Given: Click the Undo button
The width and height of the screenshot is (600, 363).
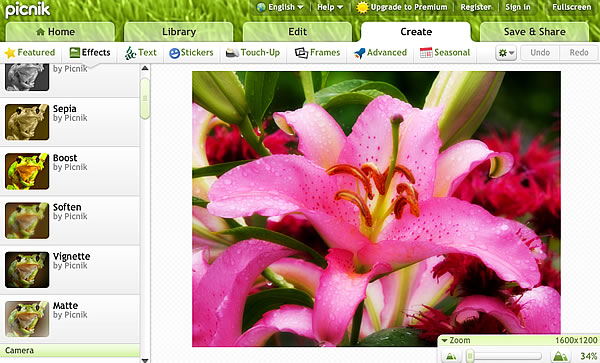Looking at the screenshot, I should (x=540, y=53).
